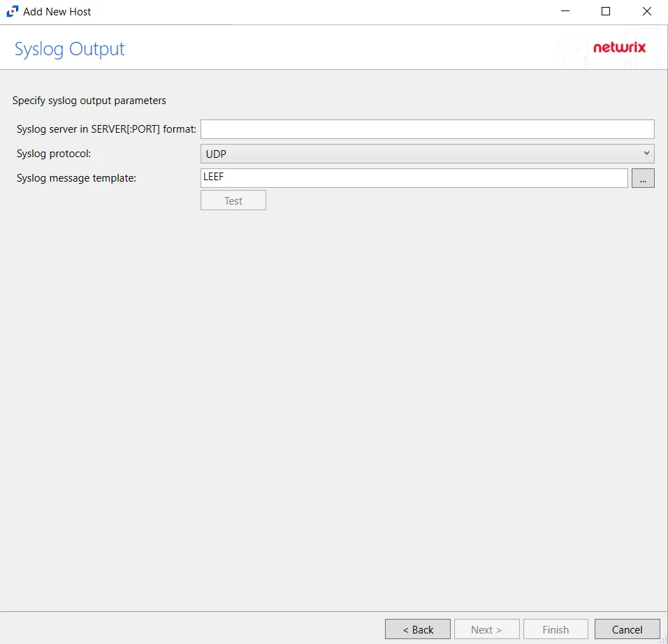Close the Add New Host window
The image size is (668, 644).
click(x=647, y=11)
